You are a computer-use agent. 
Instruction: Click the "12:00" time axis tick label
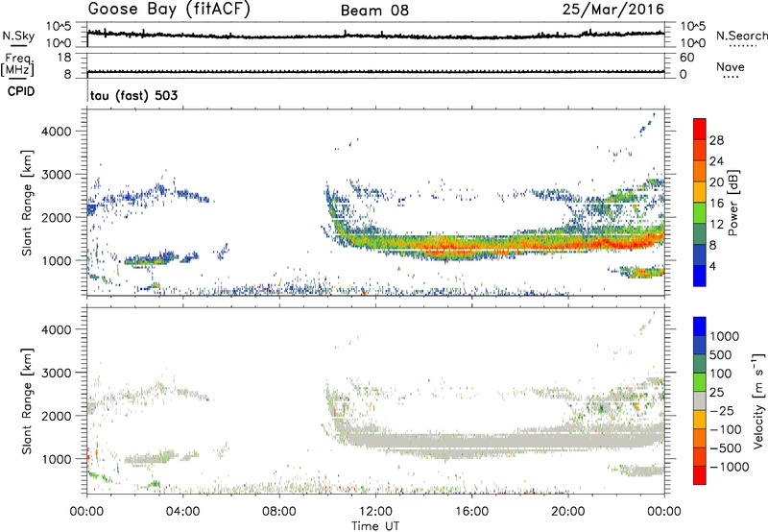[375, 512]
